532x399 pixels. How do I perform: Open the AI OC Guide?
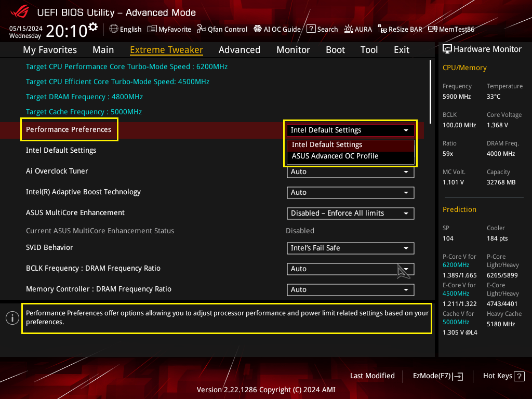click(277, 30)
